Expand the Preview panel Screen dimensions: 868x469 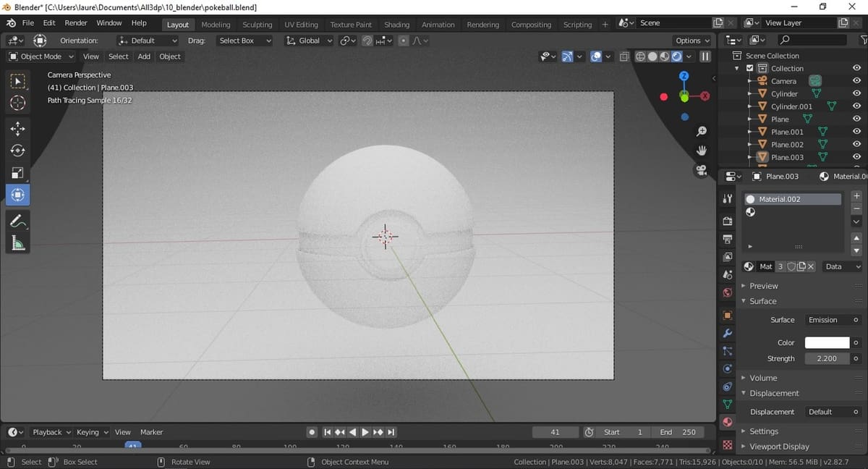coord(764,286)
